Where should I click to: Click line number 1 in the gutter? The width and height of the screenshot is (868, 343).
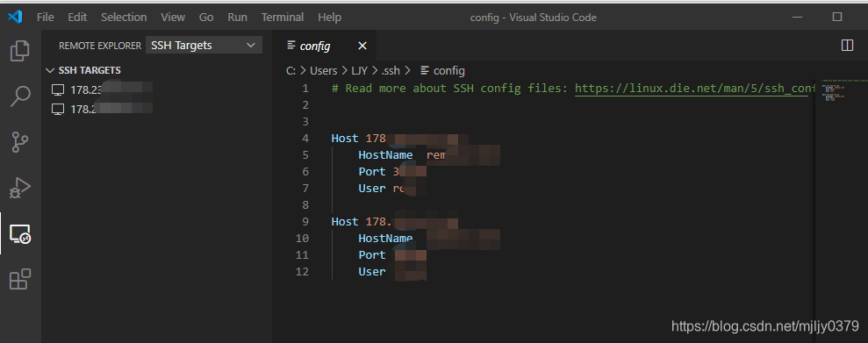pyautogui.click(x=305, y=89)
